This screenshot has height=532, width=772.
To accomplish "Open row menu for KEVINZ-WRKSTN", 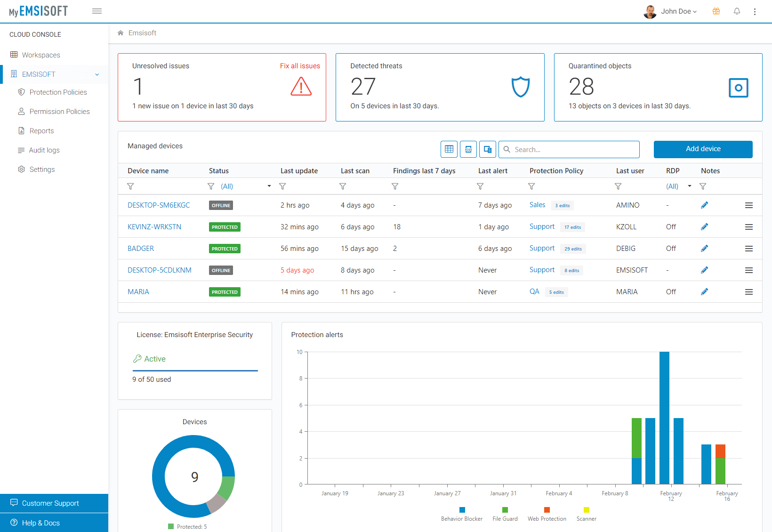I will [749, 227].
